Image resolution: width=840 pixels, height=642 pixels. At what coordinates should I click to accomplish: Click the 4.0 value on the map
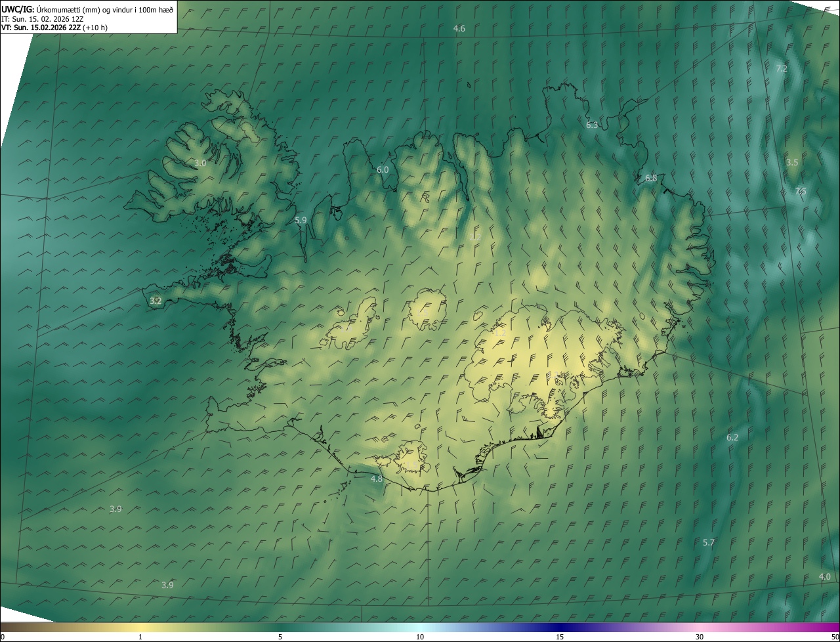point(825,576)
